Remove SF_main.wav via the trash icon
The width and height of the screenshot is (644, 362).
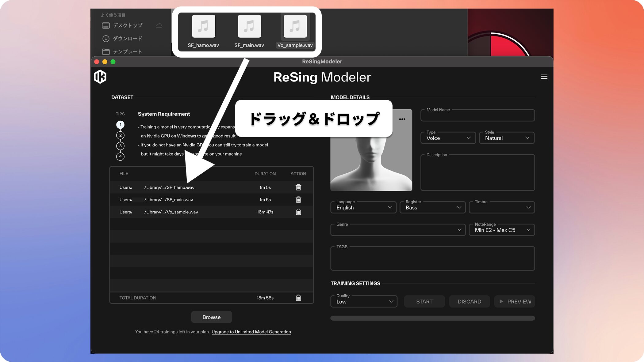pos(298,199)
